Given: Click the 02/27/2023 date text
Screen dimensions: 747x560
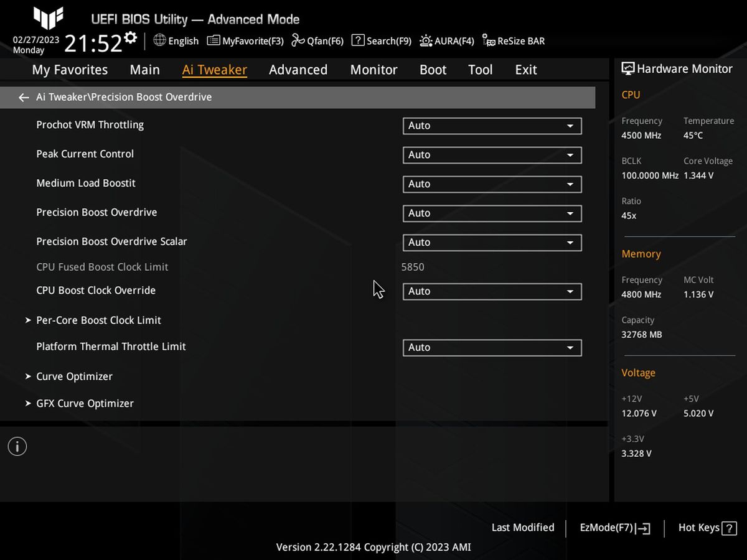Looking at the screenshot, I should (x=36, y=39).
